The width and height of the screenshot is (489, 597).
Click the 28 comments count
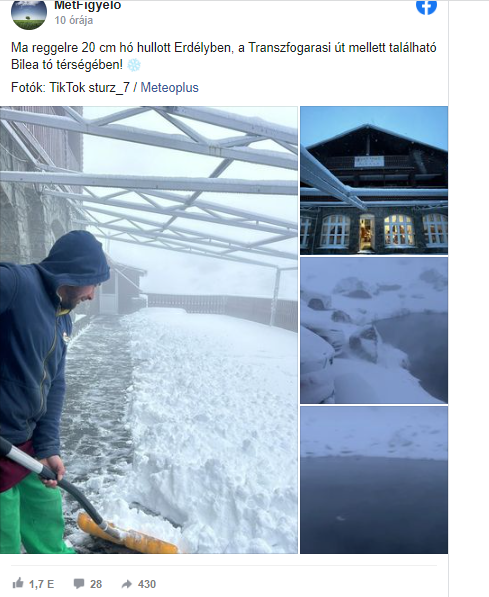point(96,584)
